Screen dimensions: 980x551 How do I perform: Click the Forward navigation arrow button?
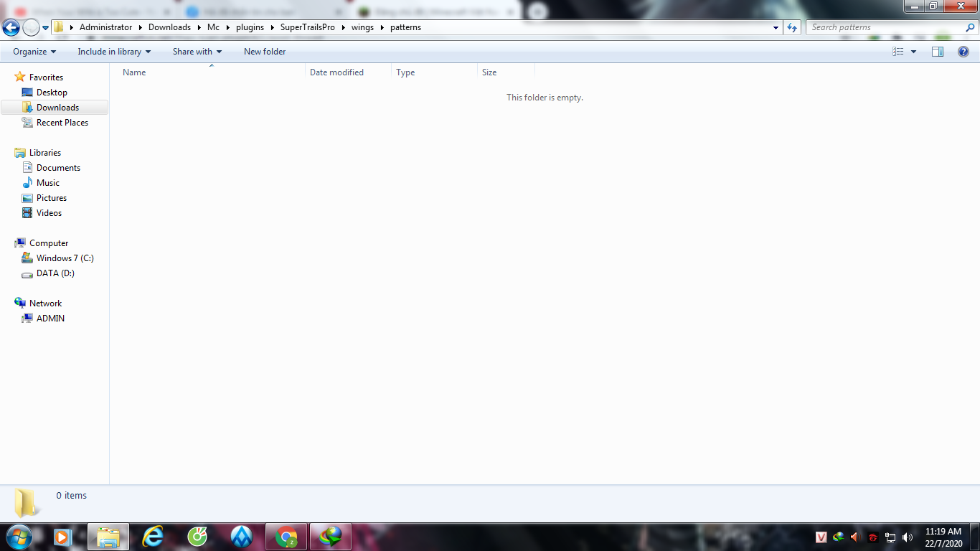pyautogui.click(x=31, y=28)
